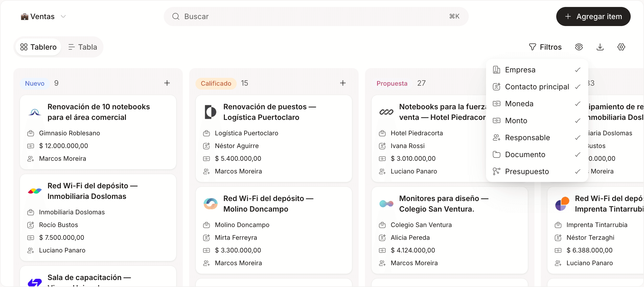Switch to the Tablero view tab
This screenshot has width=644, height=287.
[38, 47]
